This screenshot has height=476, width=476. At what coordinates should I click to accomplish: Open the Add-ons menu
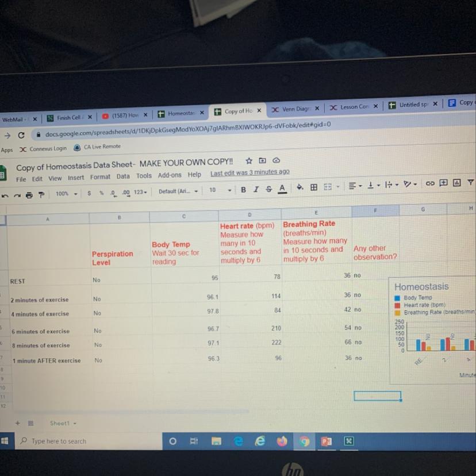click(170, 175)
